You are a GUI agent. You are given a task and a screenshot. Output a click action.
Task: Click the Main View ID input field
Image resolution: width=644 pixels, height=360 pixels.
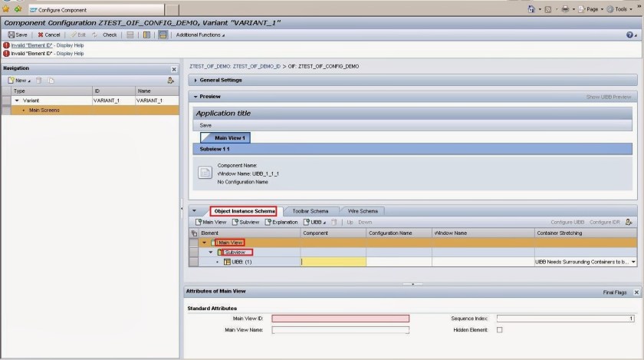(340, 318)
